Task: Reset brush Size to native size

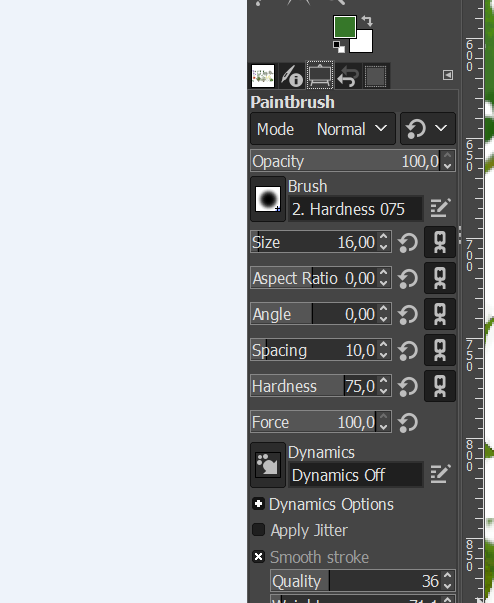Action: pos(408,243)
